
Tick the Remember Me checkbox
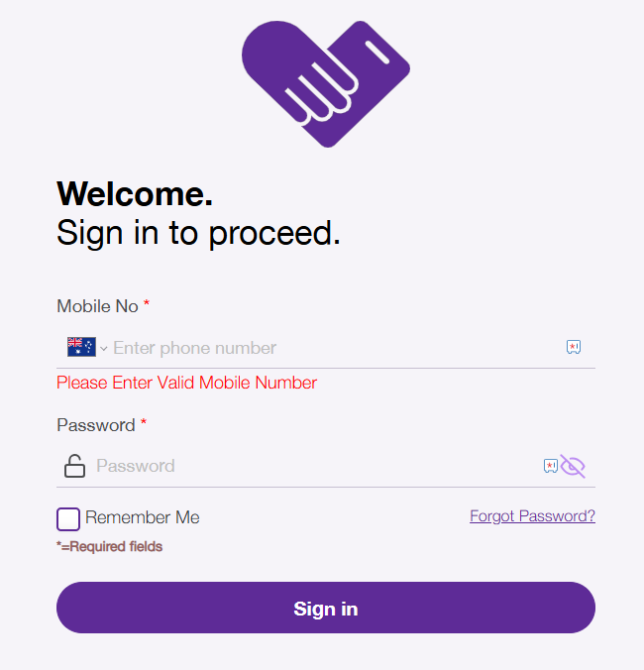click(x=68, y=519)
